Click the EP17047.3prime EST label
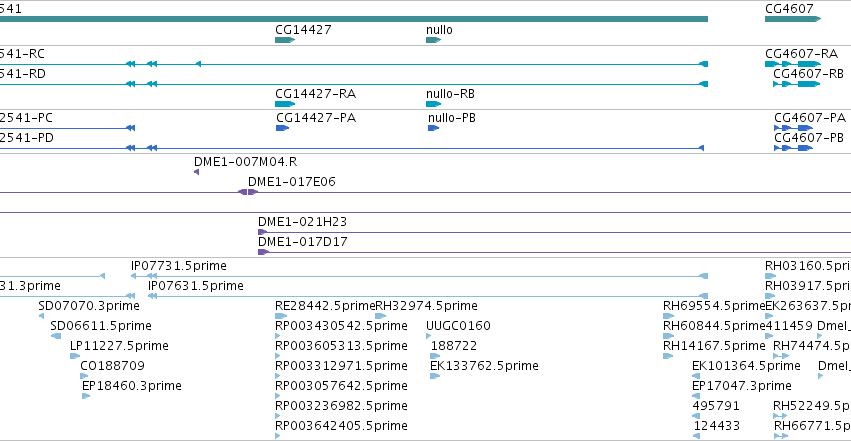Image resolution: width=851 pixels, height=441 pixels. point(741,386)
